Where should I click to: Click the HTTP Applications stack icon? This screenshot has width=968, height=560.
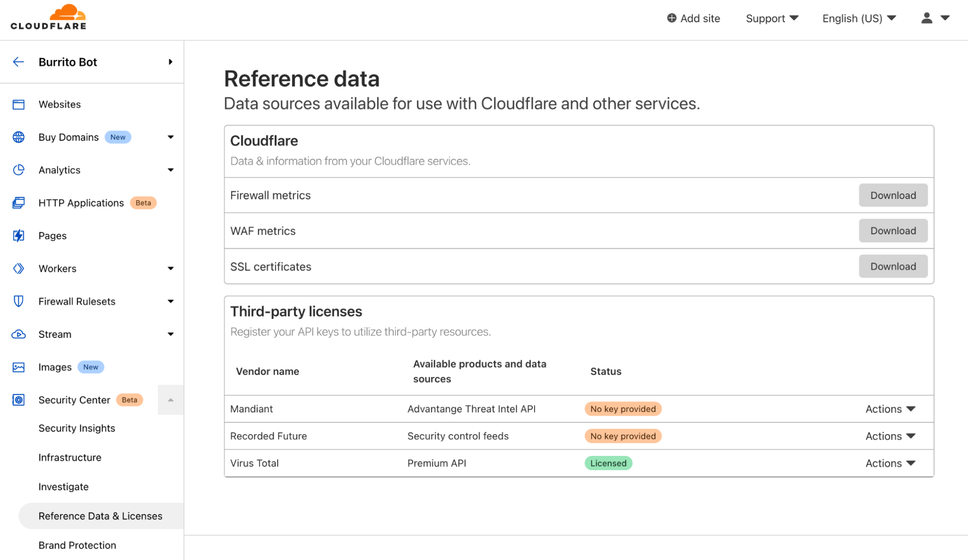point(18,203)
